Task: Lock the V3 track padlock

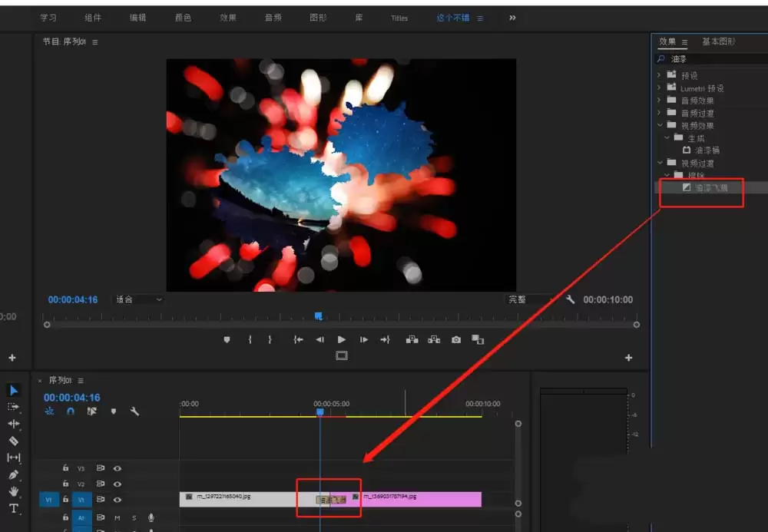Action: point(65,469)
